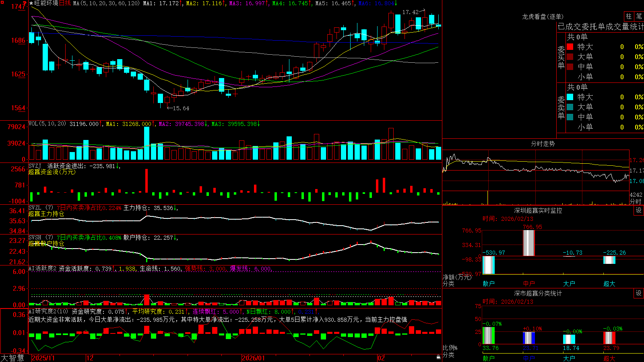Select the 笔 tick view button
This screenshot has height=362, width=644.
(x=639, y=16)
